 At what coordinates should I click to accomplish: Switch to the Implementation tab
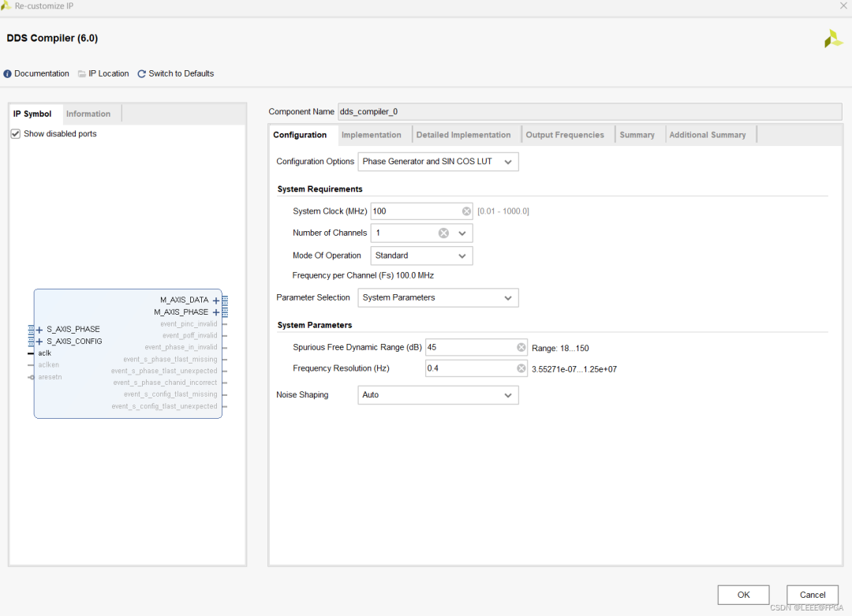(x=371, y=135)
